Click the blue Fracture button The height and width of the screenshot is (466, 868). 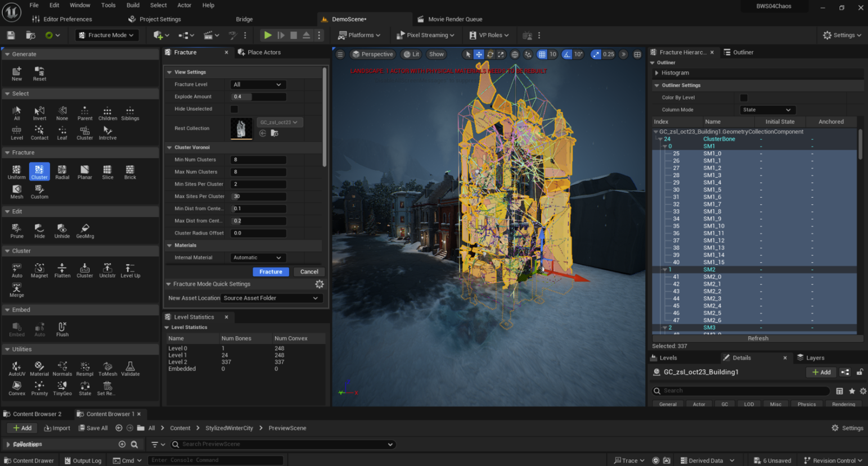(x=271, y=272)
